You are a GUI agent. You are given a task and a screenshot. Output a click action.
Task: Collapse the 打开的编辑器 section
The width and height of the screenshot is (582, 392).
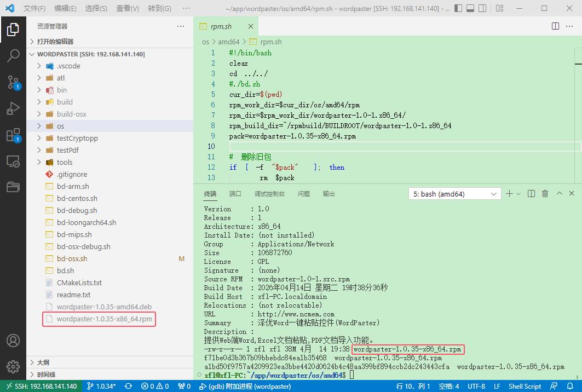point(55,42)
